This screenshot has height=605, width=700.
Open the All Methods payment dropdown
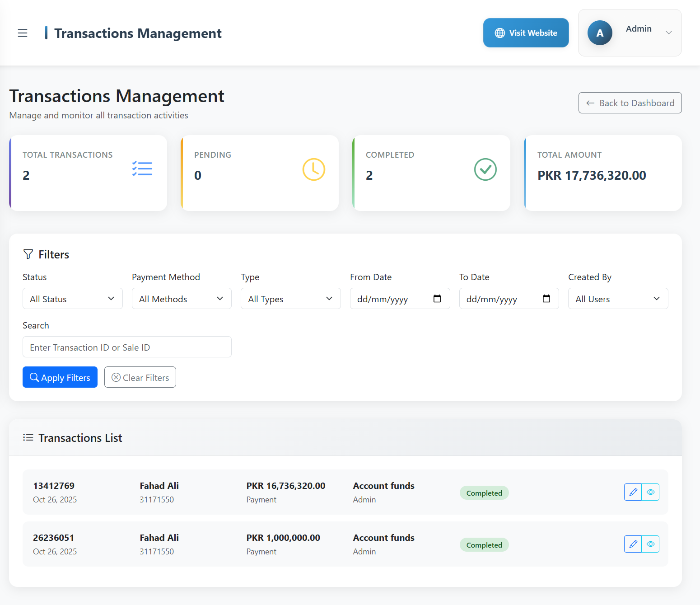click(x=182, y=299)
